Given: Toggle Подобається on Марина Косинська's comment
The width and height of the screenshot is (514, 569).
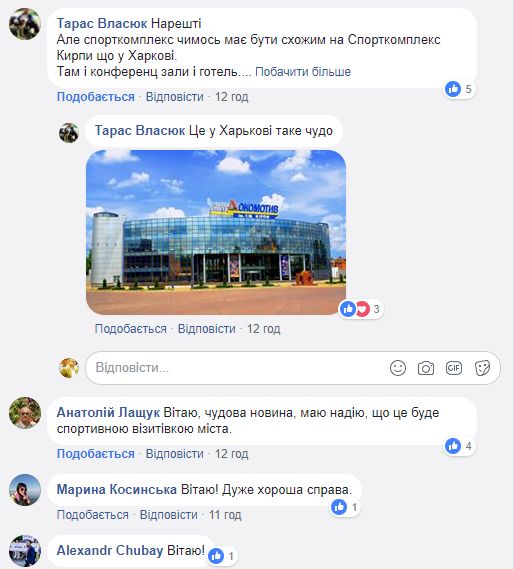Looking at the screenshot, I should coord(93,515).
